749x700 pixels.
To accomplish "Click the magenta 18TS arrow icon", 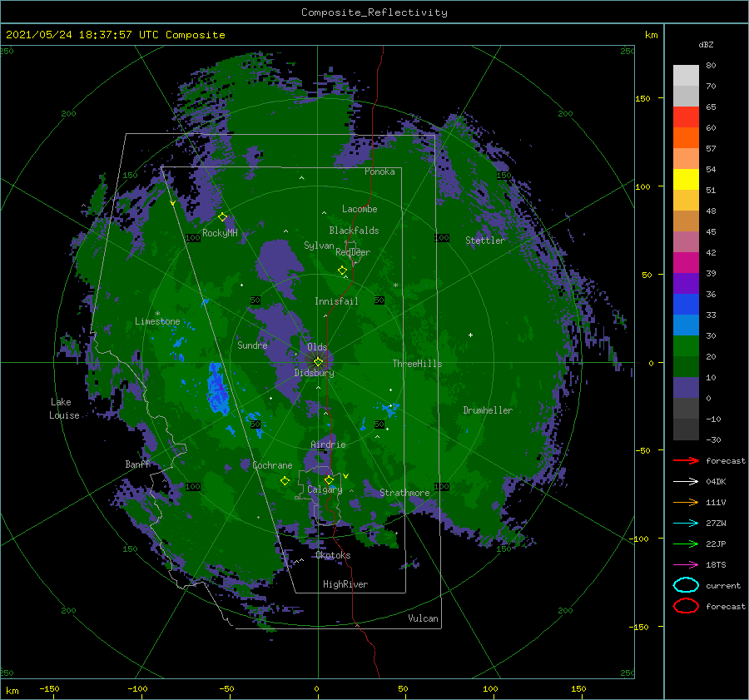I will 686,564.
